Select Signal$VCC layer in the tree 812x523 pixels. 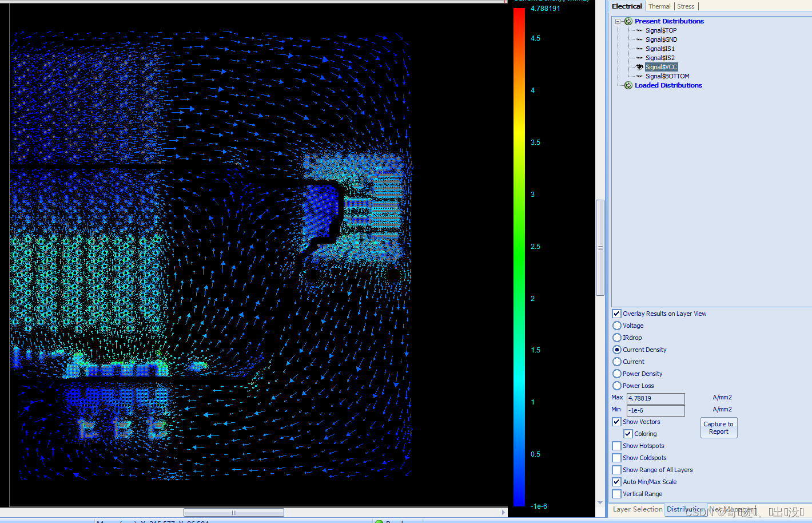point(661,67)
